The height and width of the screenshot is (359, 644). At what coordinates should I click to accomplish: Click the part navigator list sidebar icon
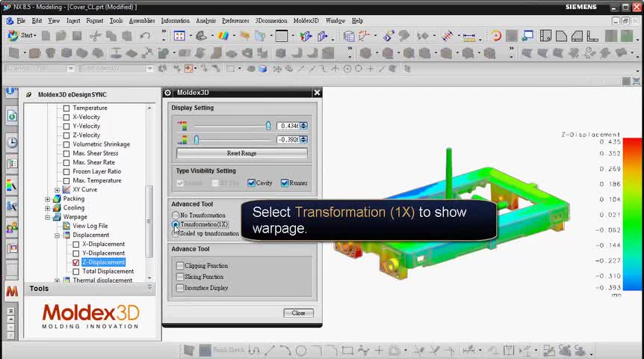click(12, 164)
